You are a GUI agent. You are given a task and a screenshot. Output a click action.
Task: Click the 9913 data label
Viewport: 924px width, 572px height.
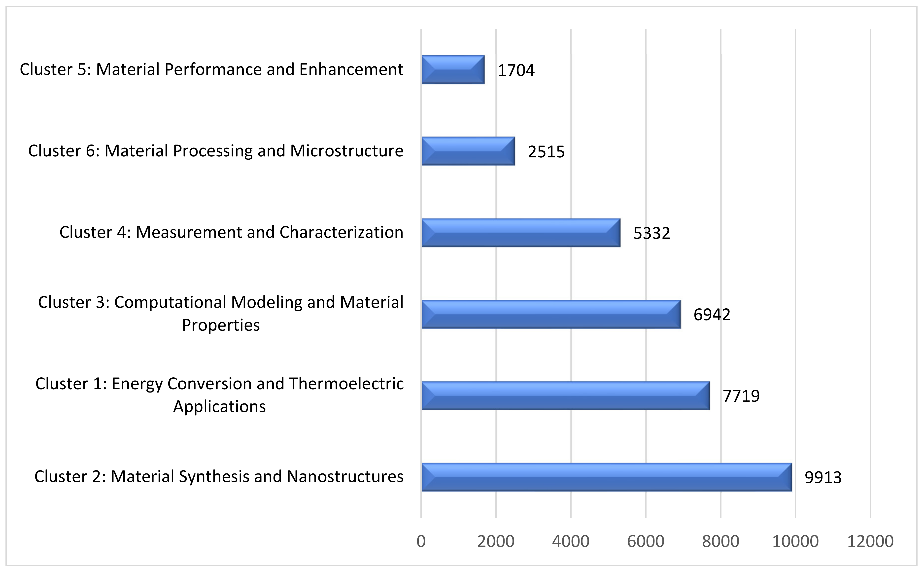pos(823,477)
